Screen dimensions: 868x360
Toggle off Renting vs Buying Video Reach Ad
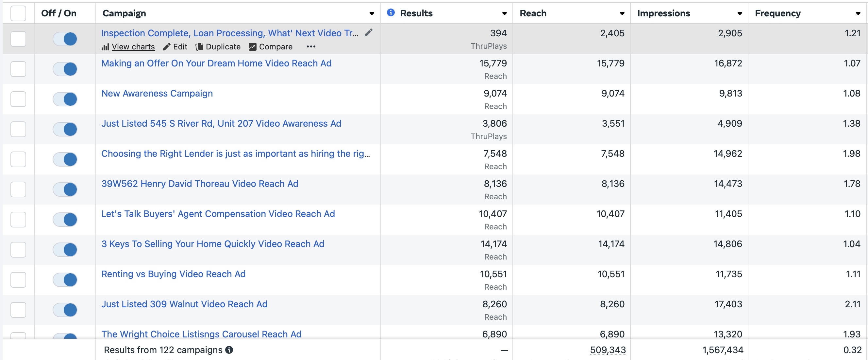tap(65, 280)
